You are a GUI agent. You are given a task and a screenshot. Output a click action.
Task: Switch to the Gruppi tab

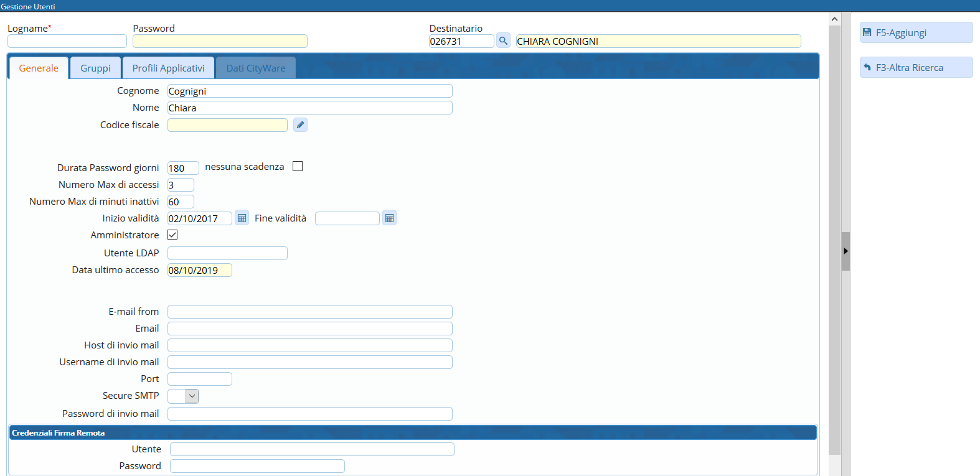click(x=95, y=68)
